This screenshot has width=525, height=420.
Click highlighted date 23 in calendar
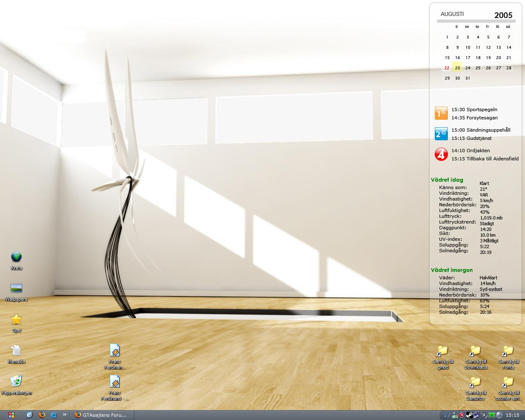pos(457,68)
